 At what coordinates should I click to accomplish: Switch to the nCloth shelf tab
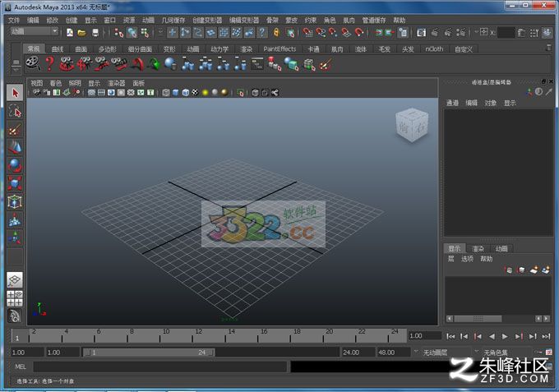pos(434,49)
